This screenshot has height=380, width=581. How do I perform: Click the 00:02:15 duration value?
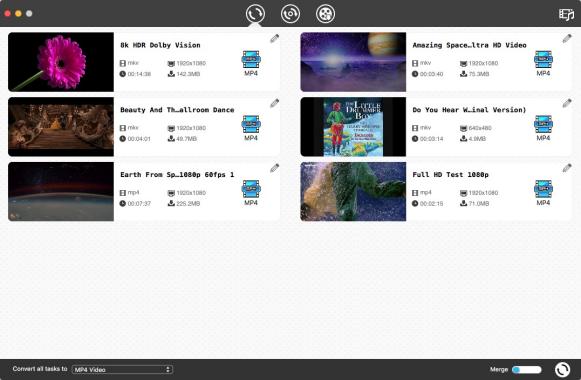pyautogui.click(x=432, y=204)
